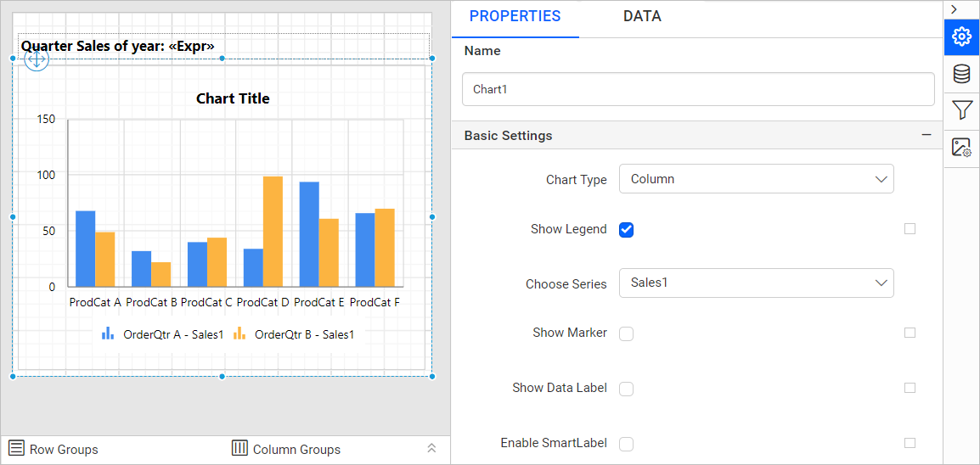The width and height of the screenshot is (980, 465).
Task: Tick the Enable SmartLabel checkbox
Action: (x=626, y=444)
